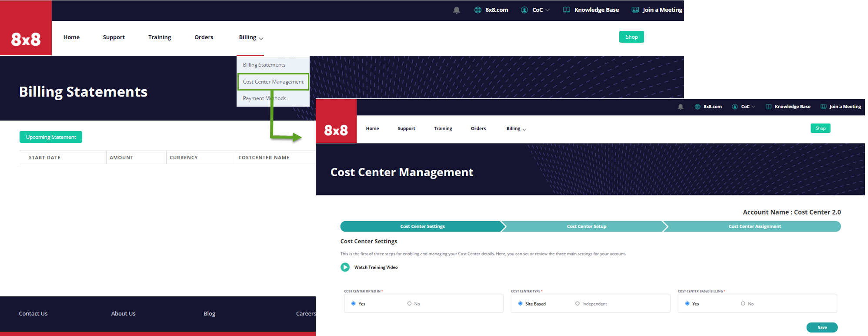
Task: Open Blog footer link
Action: click(209, 313)
